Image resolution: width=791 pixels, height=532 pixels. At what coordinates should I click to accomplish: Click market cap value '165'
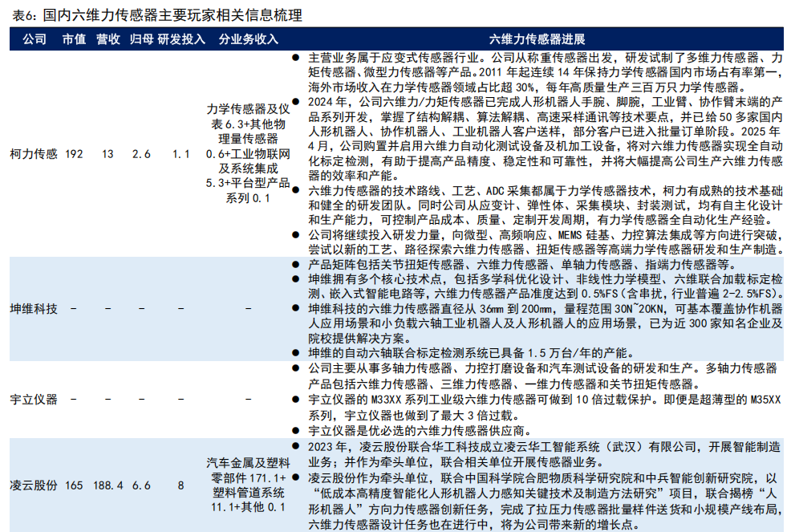point(74,485)
